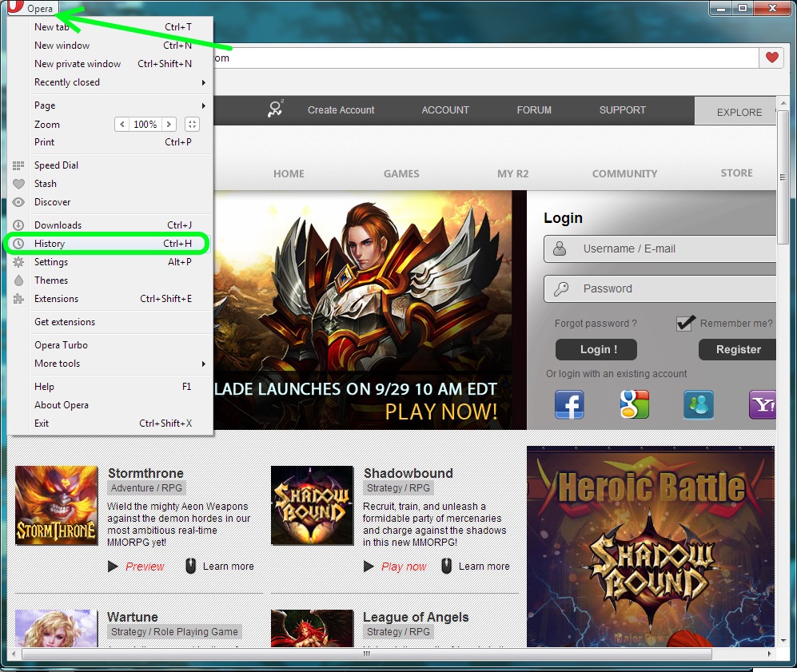Choose New private window menu item
This screenshot has height=672, width=797.
pyautogui.click(x=78, y=64)
